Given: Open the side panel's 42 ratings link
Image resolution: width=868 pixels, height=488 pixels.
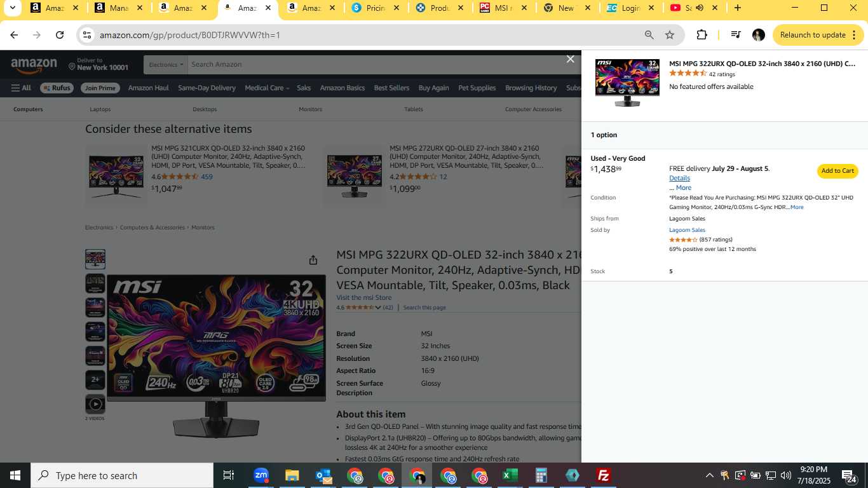Looking at the screenshot, I should (722, 74).
